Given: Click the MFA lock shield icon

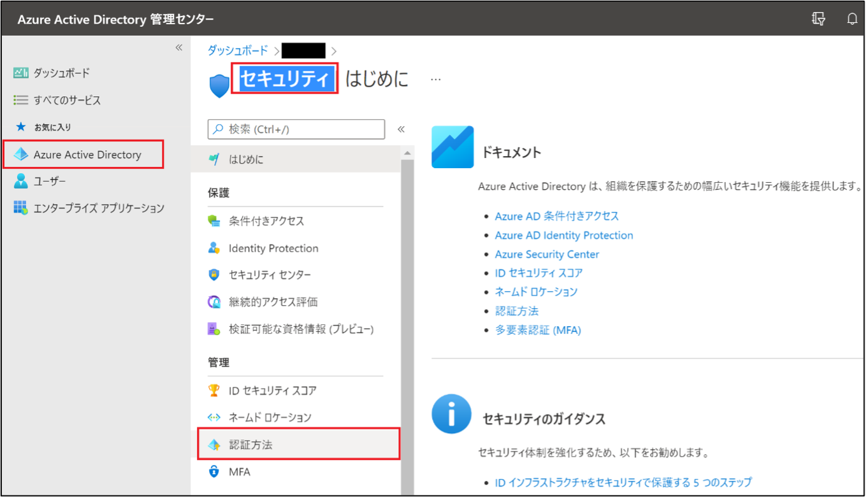Looking at the screenshot, I should pos(214,472).
